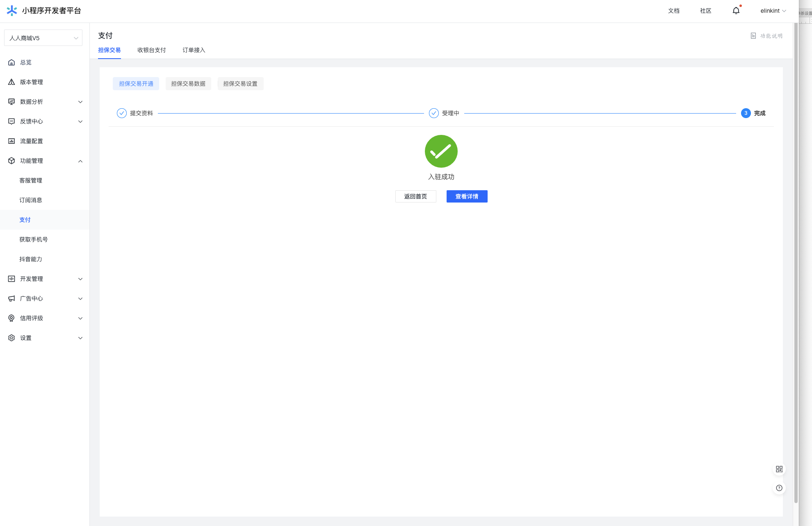Click the 总览 home icon
This screenshot has height=526, width=812.
[11, 62]
